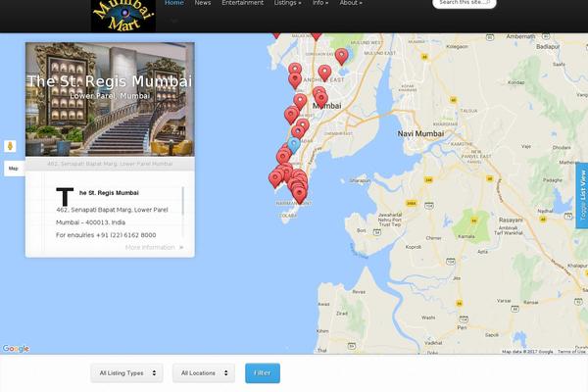Click the address bar text 462, Senapati Bapat Marg
This screenshot has width=588, height=392.
click(110, 164)
